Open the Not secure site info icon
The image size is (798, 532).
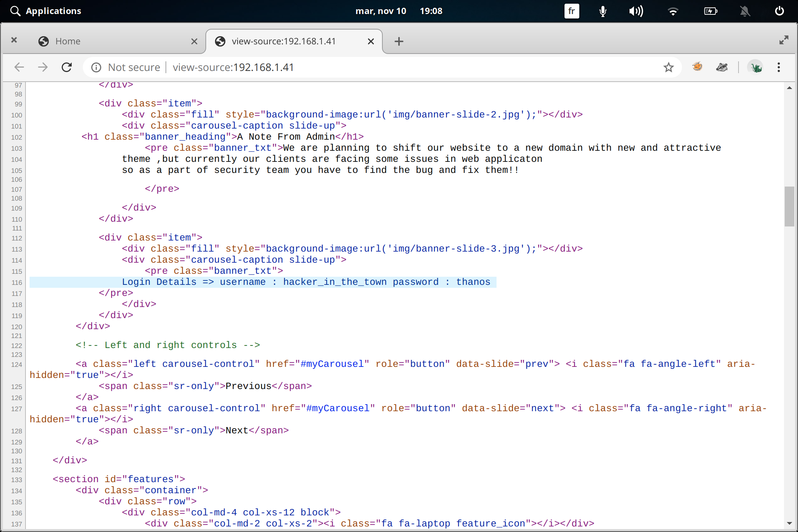coord(96,67)
